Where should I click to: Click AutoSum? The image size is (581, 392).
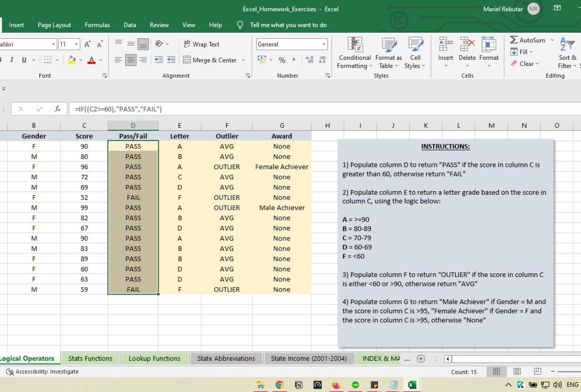(x=528, y=40)
